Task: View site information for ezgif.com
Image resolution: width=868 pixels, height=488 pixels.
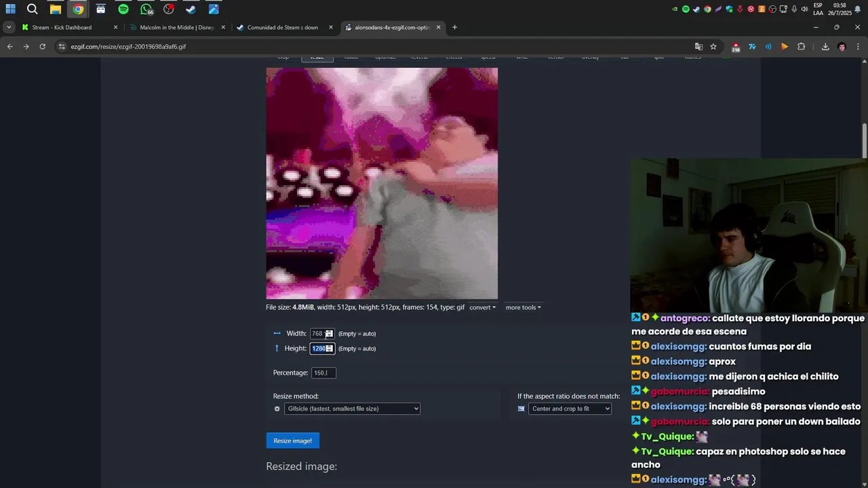Action: pos(62,47)
